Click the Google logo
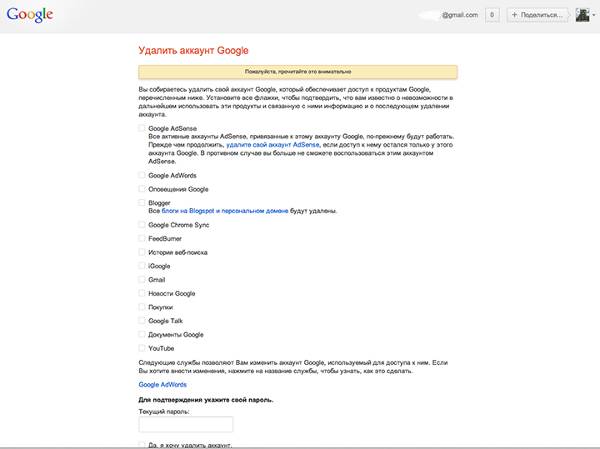 tap(30, 15)
